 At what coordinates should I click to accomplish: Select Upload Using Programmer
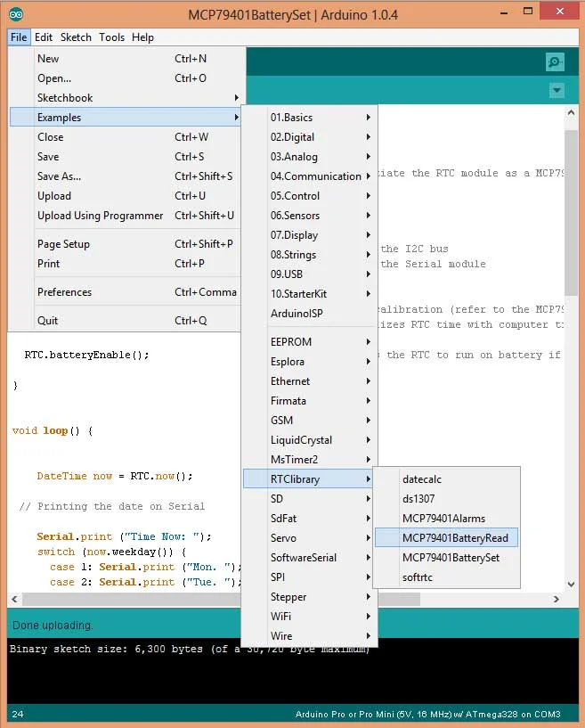tap(126, 216)
